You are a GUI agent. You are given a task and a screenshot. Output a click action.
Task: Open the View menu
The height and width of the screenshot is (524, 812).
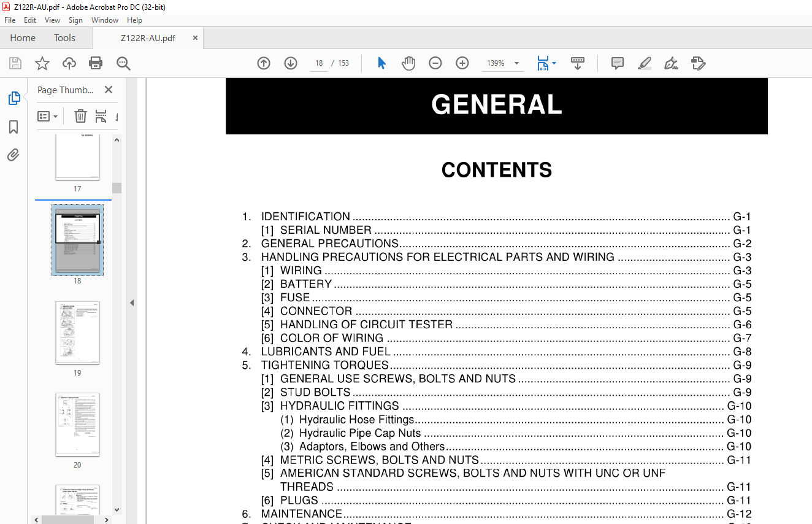pyautogui.click(x=53, y=20)
